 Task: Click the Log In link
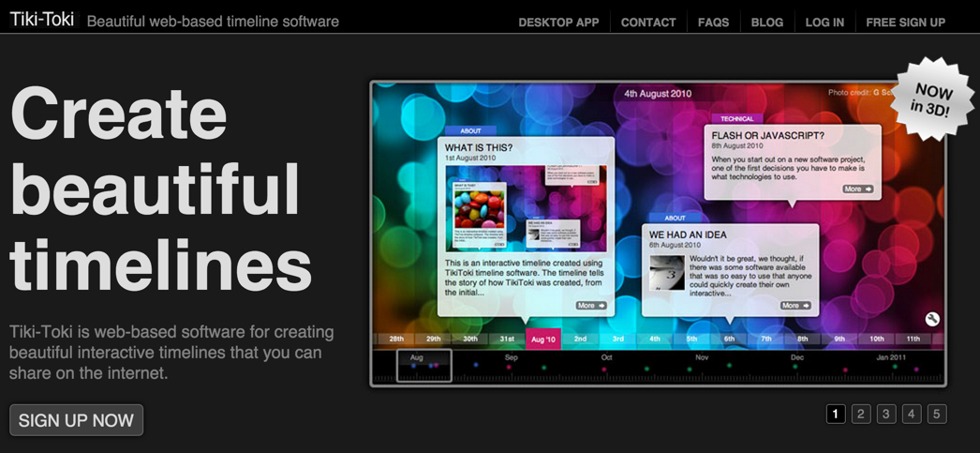(824, 23)
